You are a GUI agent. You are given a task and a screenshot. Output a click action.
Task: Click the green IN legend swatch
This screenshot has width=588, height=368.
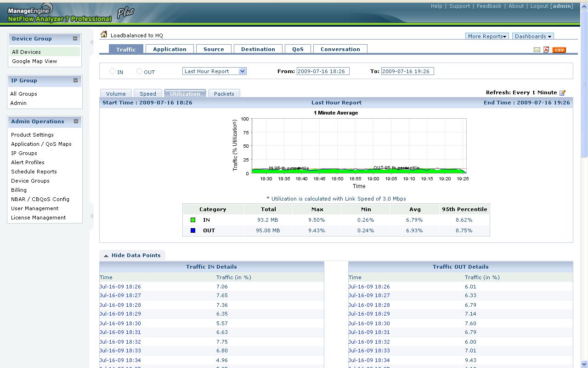(193, 220)
